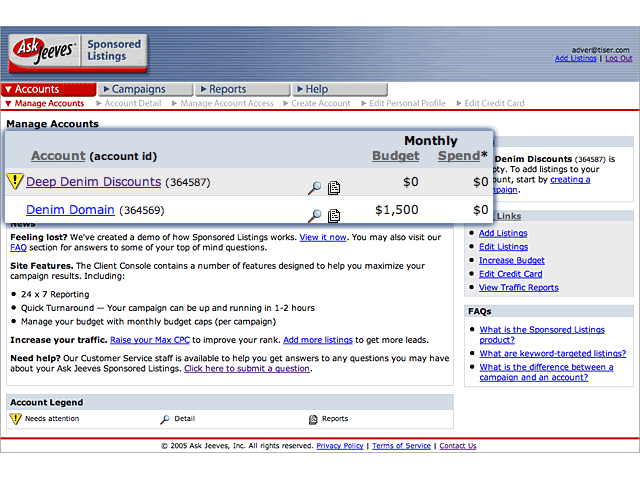Viewport: 640px width, 480px height.
Task: Open the FAQ section link
Action: [18, 248]
